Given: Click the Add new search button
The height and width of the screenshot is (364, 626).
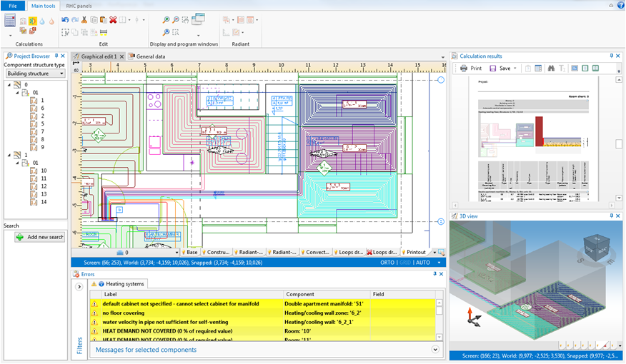Looking at the screenshot, I should point(40,237).
